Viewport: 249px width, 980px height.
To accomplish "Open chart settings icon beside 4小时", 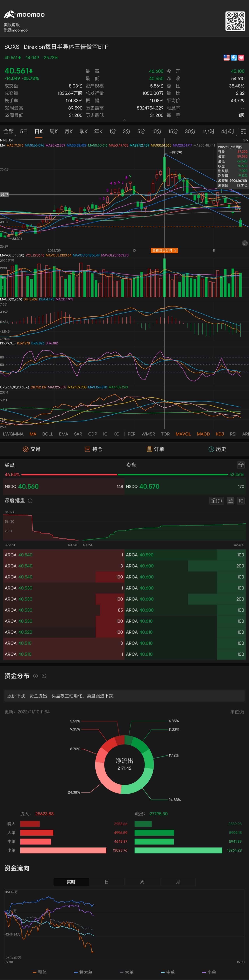I will coord(243,132).
